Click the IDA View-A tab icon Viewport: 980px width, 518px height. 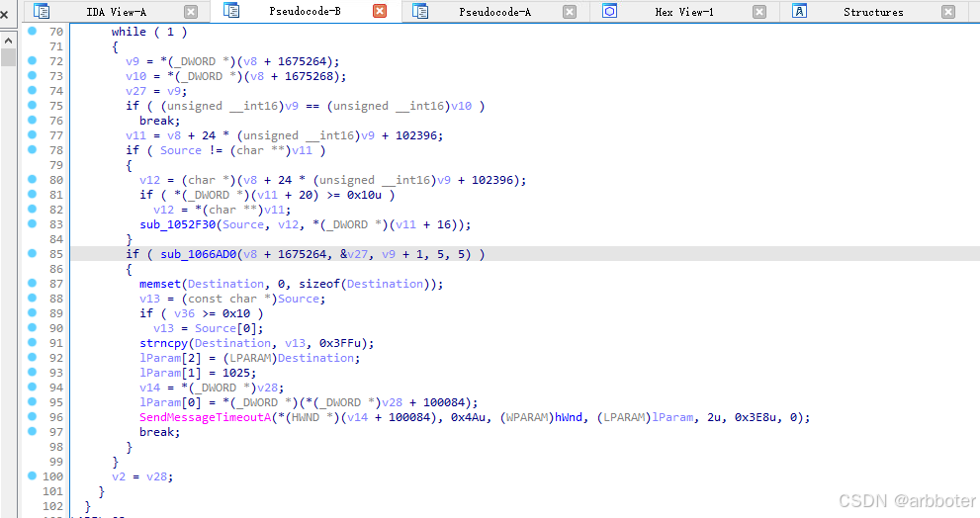(x=42, y=11)
